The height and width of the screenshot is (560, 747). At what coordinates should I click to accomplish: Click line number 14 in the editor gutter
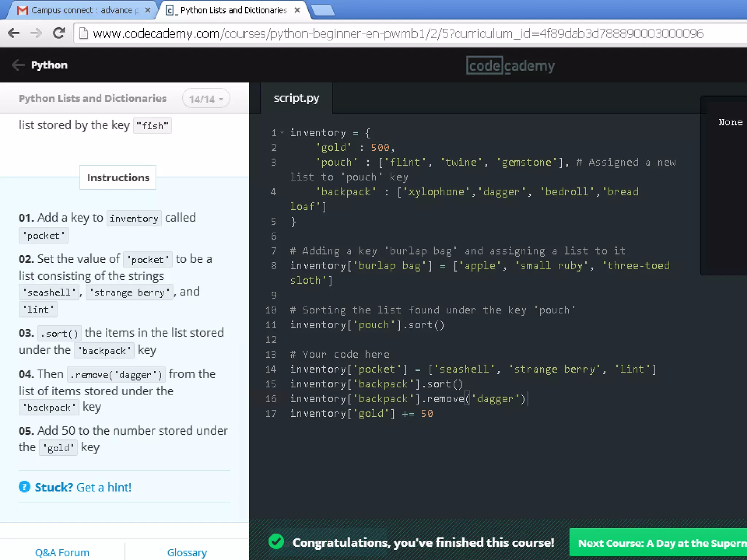coord(271,369)
